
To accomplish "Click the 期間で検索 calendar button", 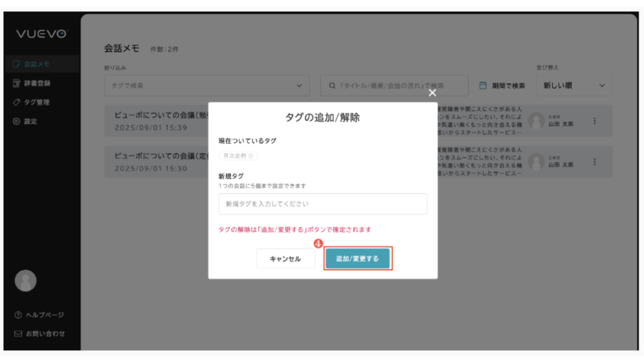I will pos(502,85).
